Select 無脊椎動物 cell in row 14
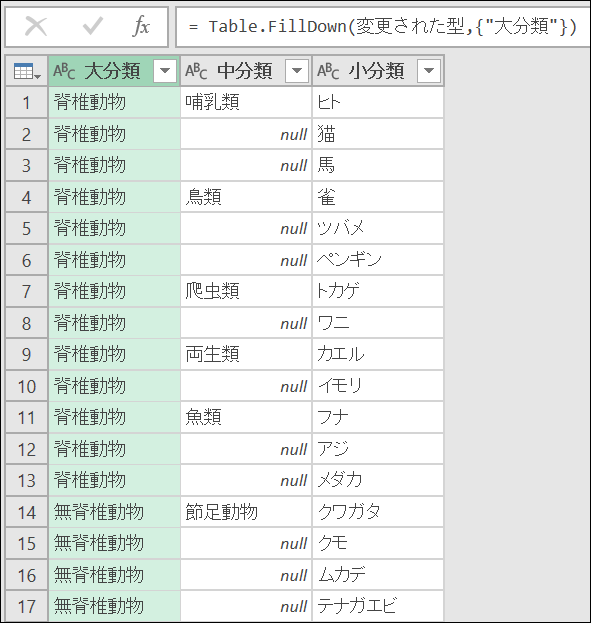The height and width of the screenshot is (623, 591). coord(114,512)
